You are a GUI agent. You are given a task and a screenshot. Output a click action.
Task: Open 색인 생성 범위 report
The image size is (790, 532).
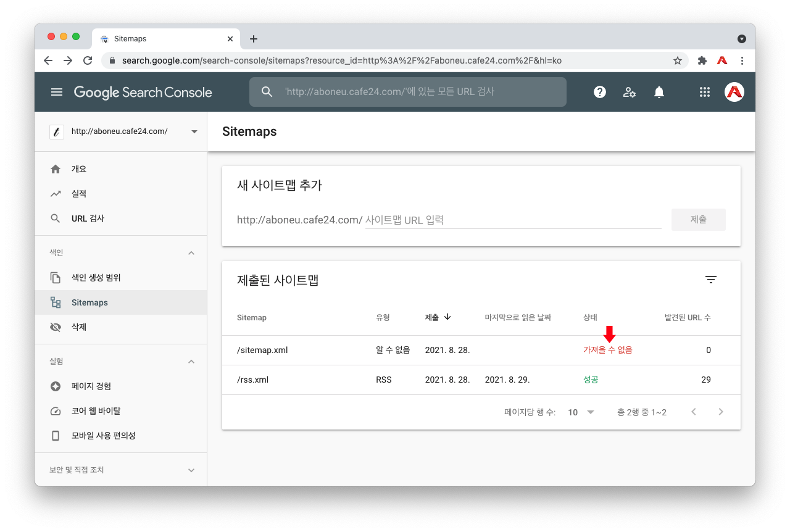(121, 278)
